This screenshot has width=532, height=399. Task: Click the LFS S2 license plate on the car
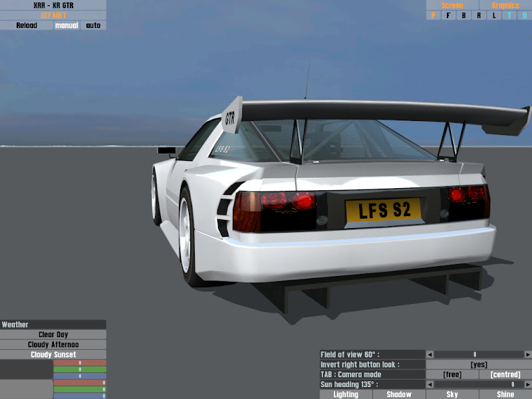pyautogui.click(x=384, y=211)
